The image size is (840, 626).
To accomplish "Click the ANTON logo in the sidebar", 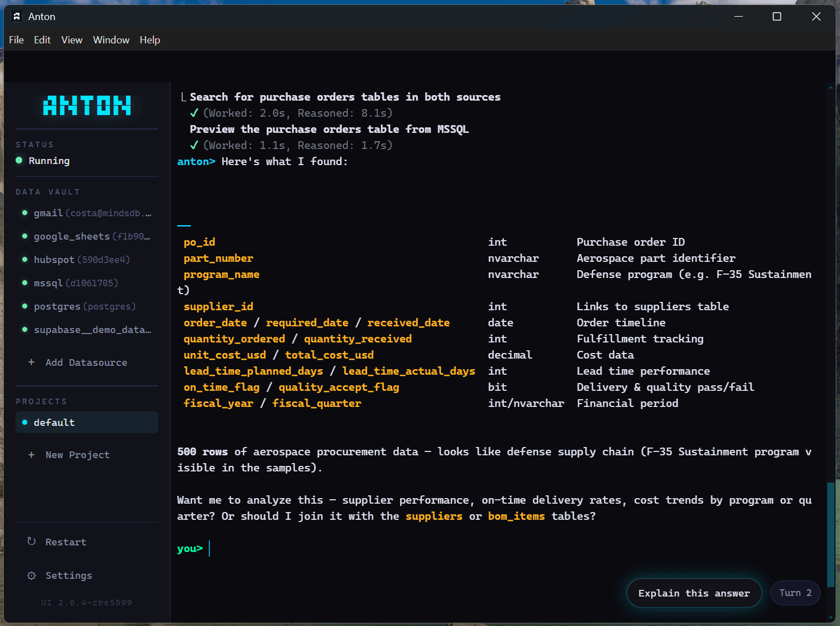I will click(x=86, y=105).
